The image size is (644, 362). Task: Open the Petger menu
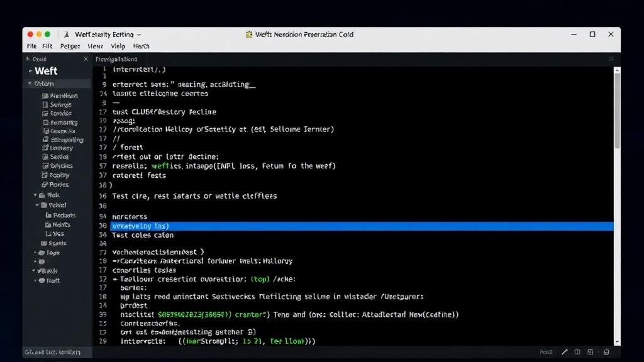coord(70,47)
